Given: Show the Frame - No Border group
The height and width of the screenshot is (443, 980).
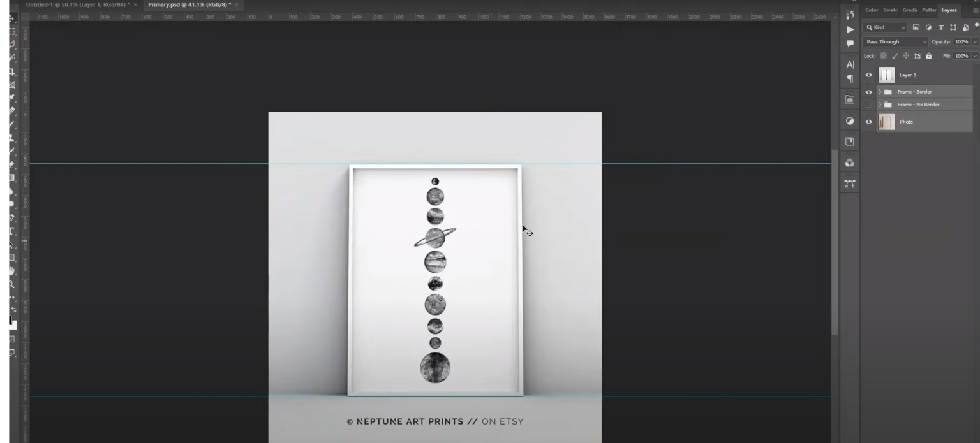Looking at the screenshot, I should click(x=868, y=105).
